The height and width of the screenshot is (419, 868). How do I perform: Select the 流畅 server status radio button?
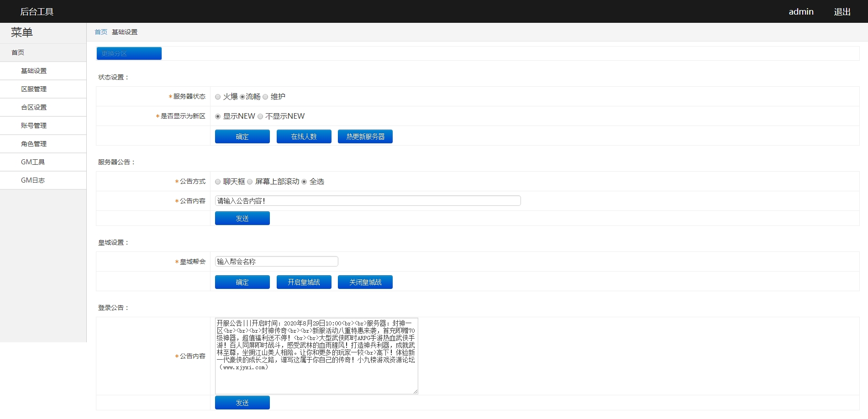click(242, 97)
